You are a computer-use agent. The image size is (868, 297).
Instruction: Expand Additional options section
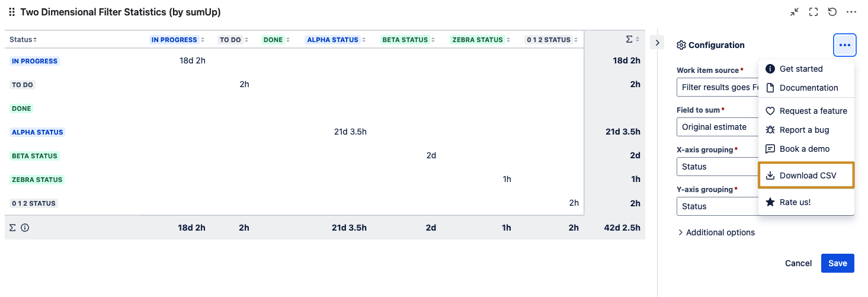click(x=716, y=232)
